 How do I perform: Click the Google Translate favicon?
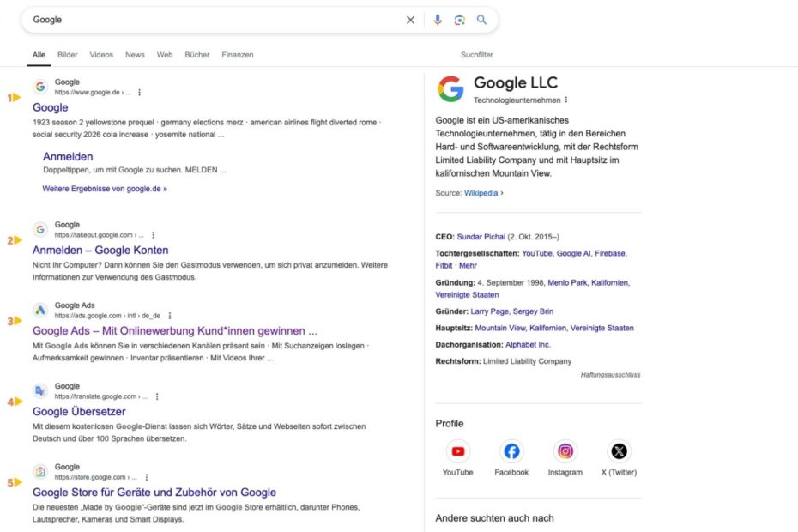40,390
